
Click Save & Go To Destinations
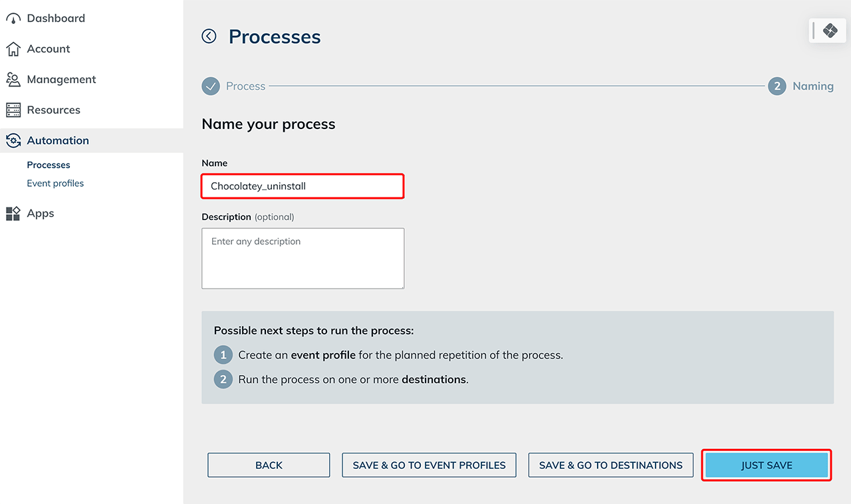(610, 465)
